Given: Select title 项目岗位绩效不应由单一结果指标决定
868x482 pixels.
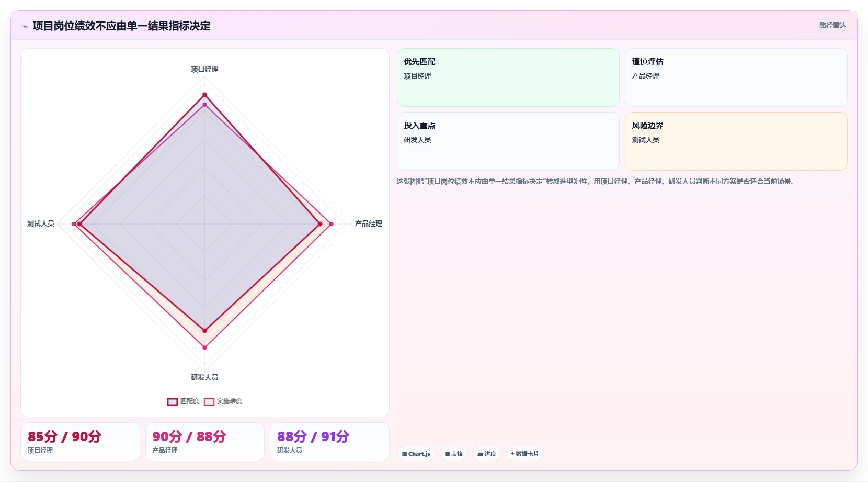Looking at the screenshot, I should (x=121, y=26).
